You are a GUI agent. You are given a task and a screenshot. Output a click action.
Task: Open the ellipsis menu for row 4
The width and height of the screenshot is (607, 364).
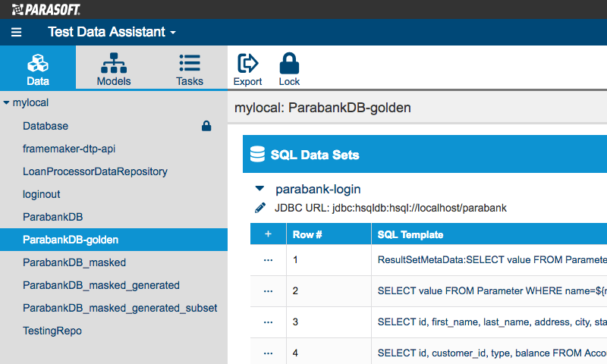click(x=268, y=353)
